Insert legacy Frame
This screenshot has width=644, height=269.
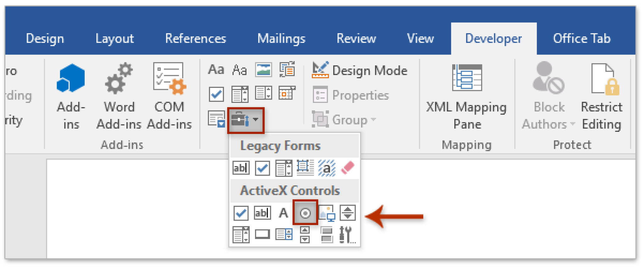(x=305, y=168)
